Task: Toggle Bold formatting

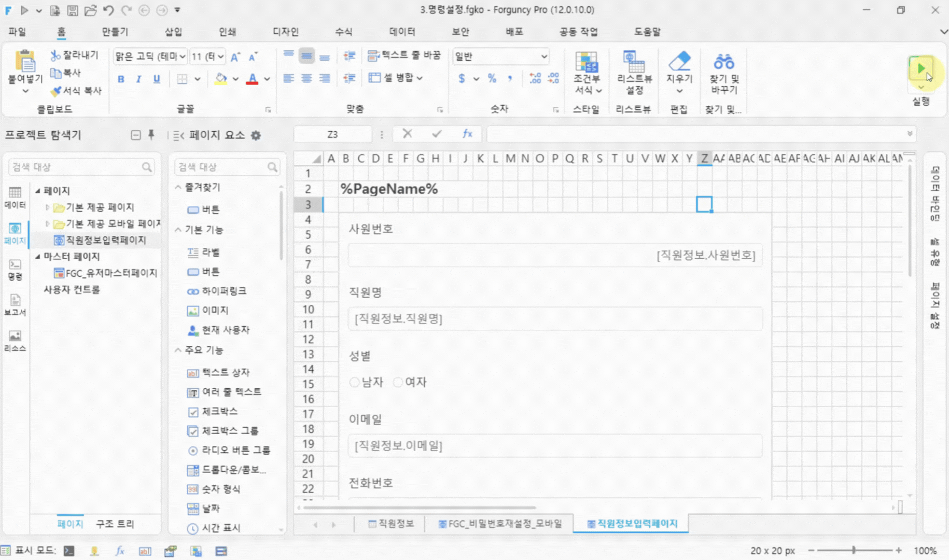Action: [121, 79]
